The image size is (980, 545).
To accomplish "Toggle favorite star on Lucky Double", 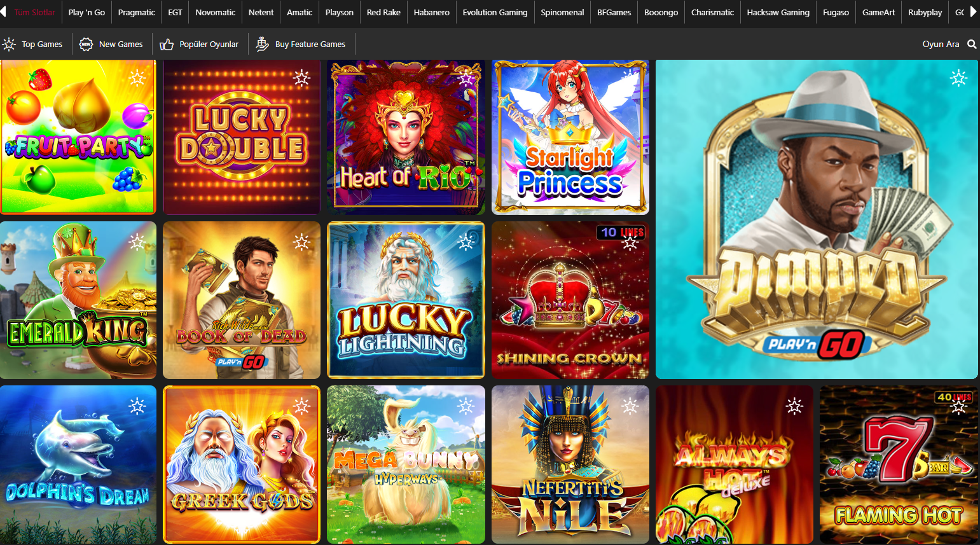I will pyautogui.click(x=301, y=78).
